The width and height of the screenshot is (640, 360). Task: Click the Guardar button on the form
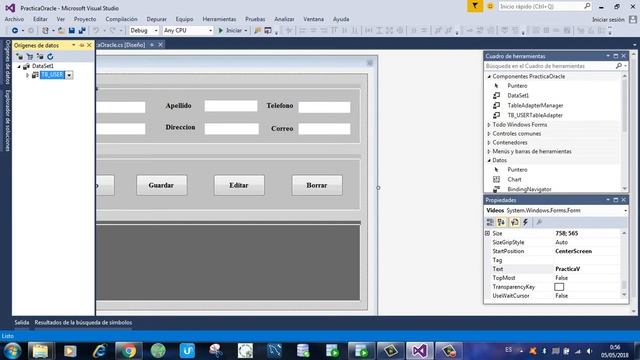click(x=162, y=185)
